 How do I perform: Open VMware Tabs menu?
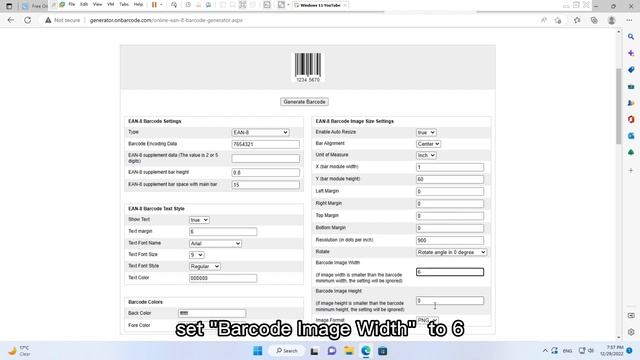tap(124, 4)
